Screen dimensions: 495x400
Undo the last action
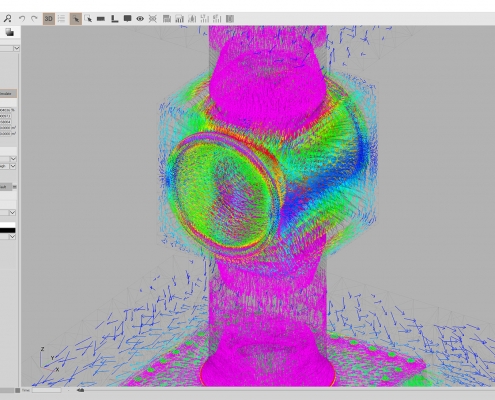(22, 19)
